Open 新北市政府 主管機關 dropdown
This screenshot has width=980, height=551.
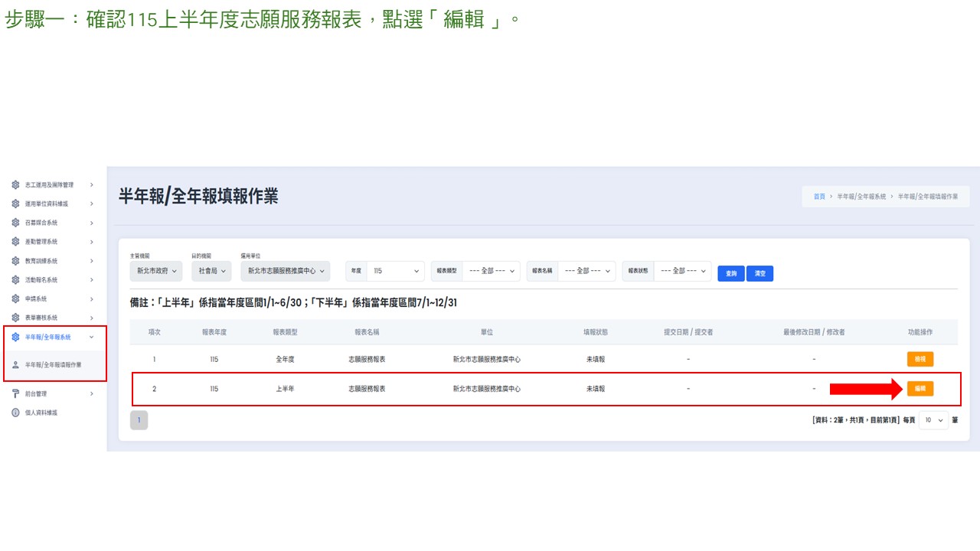157,271
